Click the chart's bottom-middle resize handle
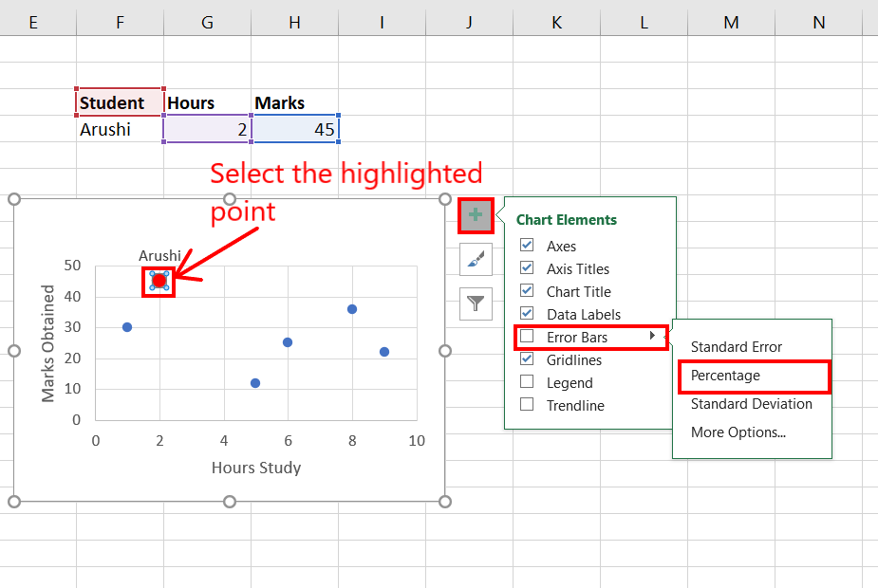 [230, 502]
